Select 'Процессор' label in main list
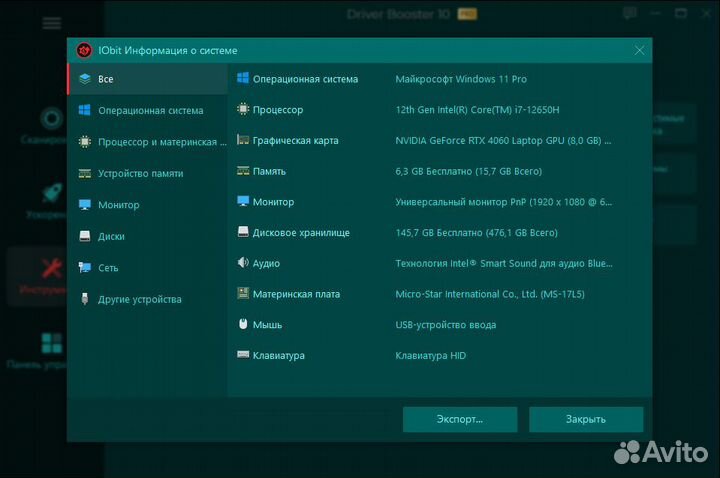The height and width of the screenshot is (478, 720). 278,110
